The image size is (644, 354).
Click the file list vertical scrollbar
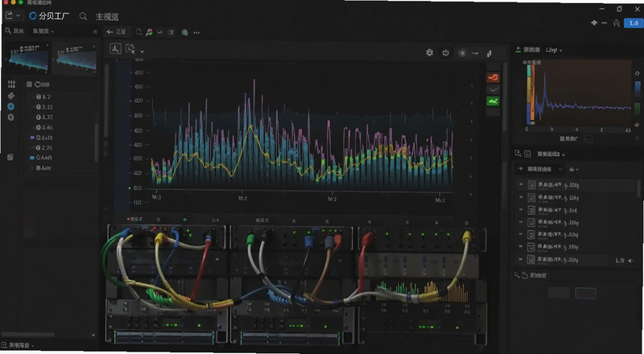(x=638, y=190)
